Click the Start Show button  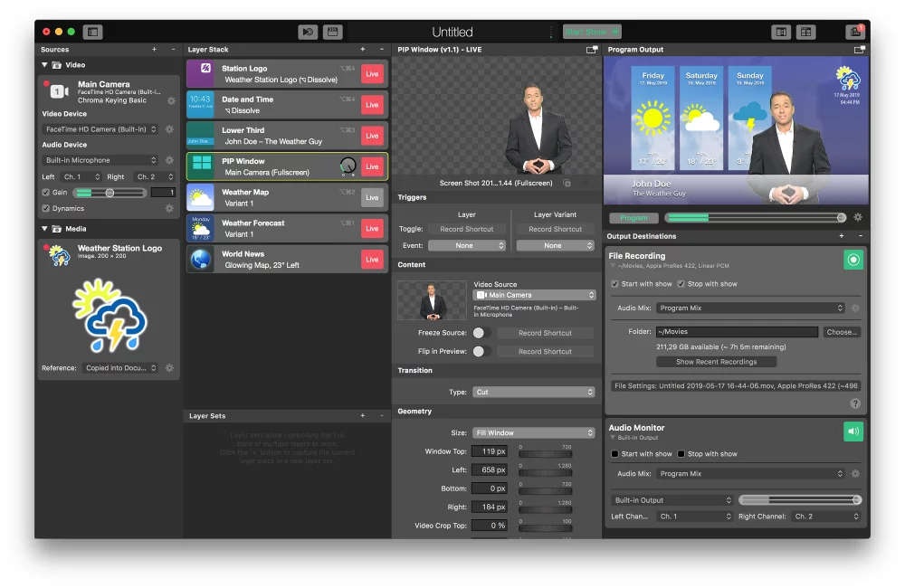pos(592,32)
